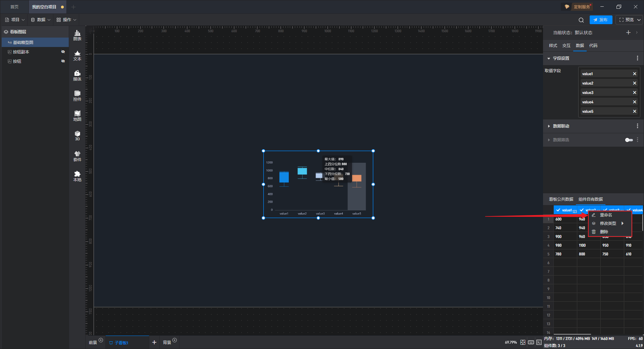
Task: Open the 文本 text components panel
Action: click(77, 55)
